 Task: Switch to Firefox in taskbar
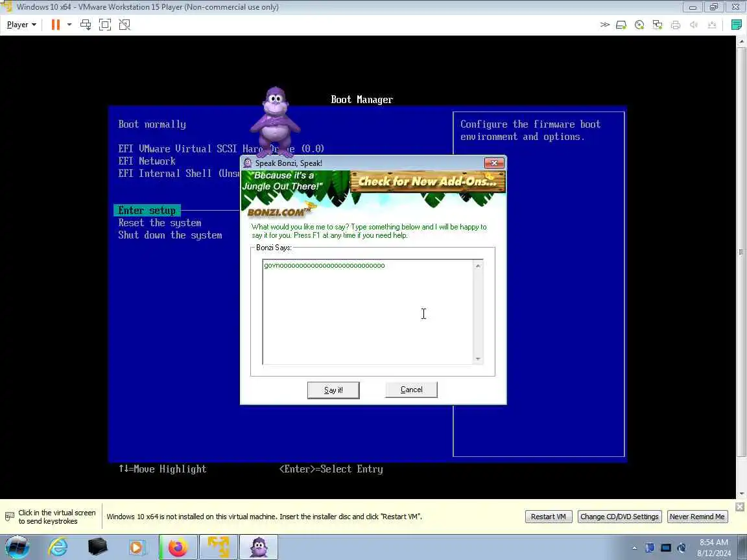(x=178, y=547)
